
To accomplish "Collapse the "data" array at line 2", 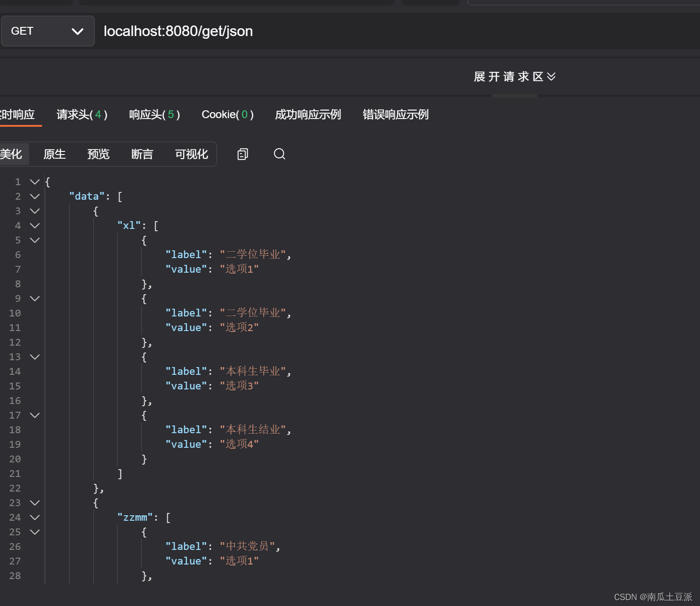I will coord(35,197).
